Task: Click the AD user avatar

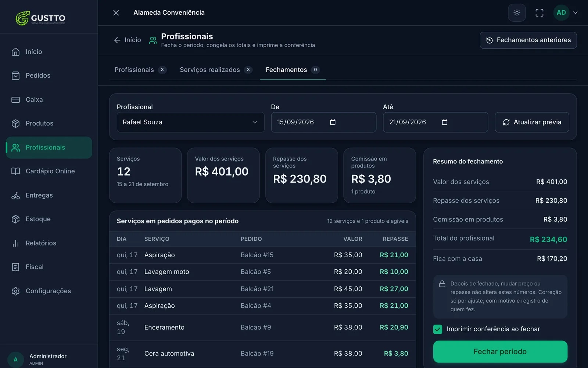Action: point(561,13)
